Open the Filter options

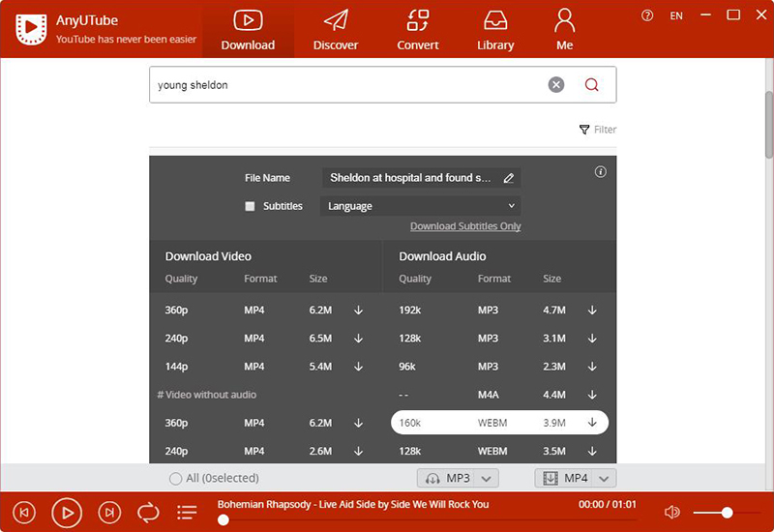(x=597, y=130)
